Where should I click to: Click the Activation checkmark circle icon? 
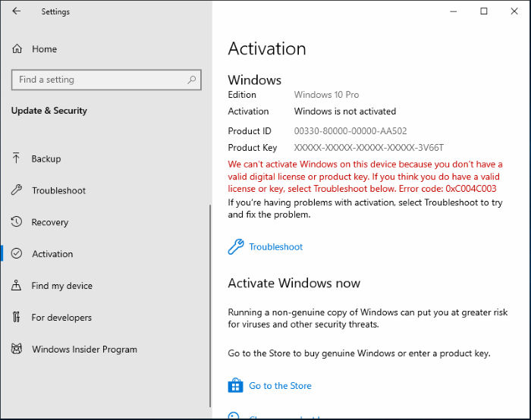pos(16,253)
